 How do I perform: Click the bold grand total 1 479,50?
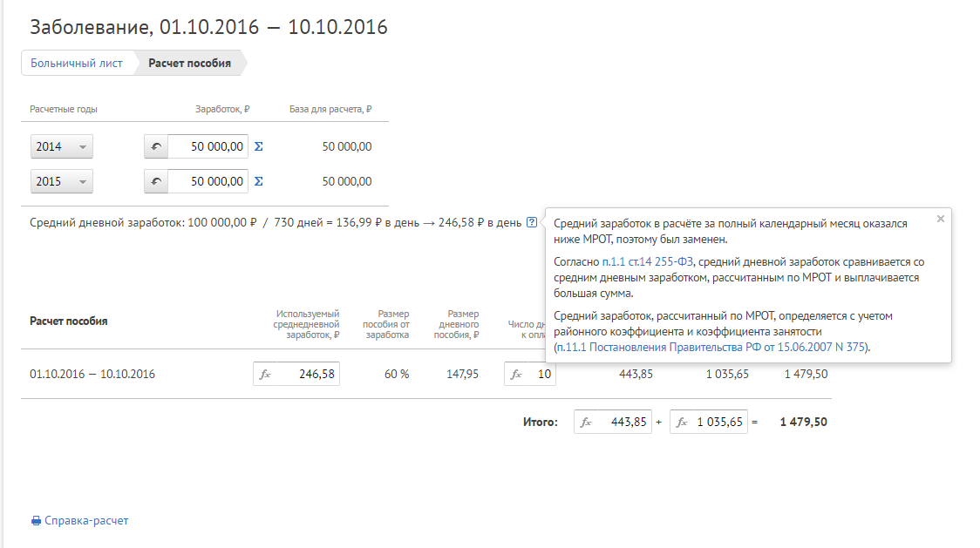coord(804,423)
